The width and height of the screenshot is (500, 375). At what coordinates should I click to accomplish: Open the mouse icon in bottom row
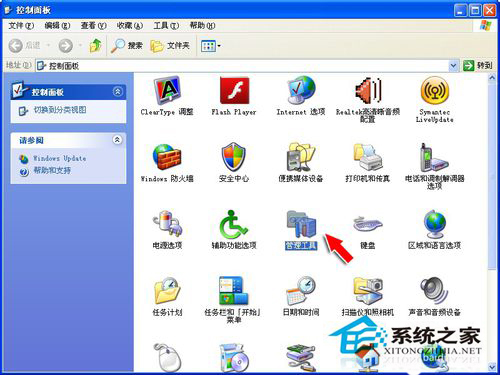pyautogui.click(x=167, y=357)
